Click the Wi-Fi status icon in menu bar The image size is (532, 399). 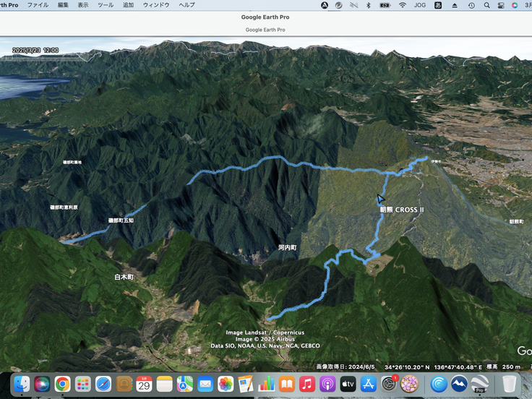403,5
